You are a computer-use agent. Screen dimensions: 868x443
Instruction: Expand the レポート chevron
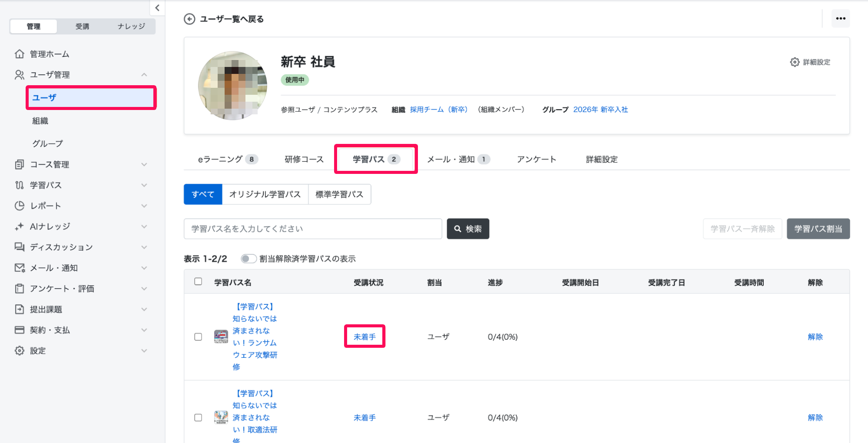click(x=144, y=206)
